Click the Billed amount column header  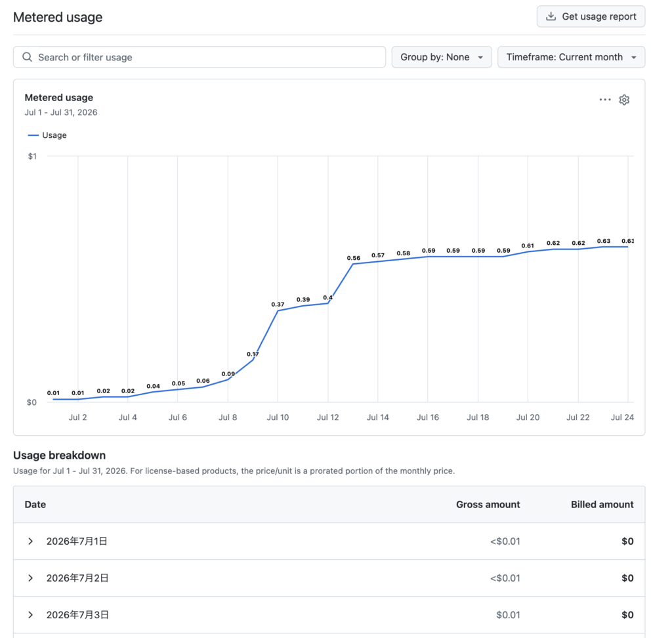click(602, 504)
